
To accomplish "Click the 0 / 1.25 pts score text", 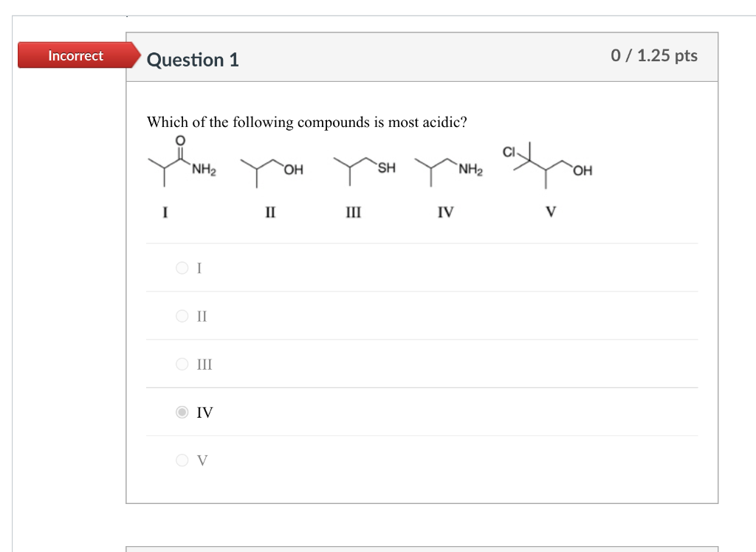I will pos(655,55).
